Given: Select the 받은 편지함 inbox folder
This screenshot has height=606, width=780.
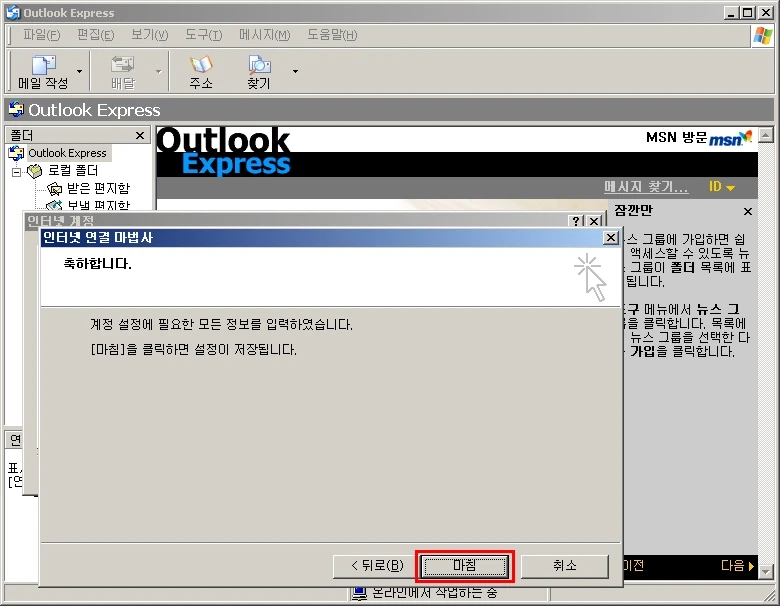Looking at the screenshot, I should tap(98, 188).
